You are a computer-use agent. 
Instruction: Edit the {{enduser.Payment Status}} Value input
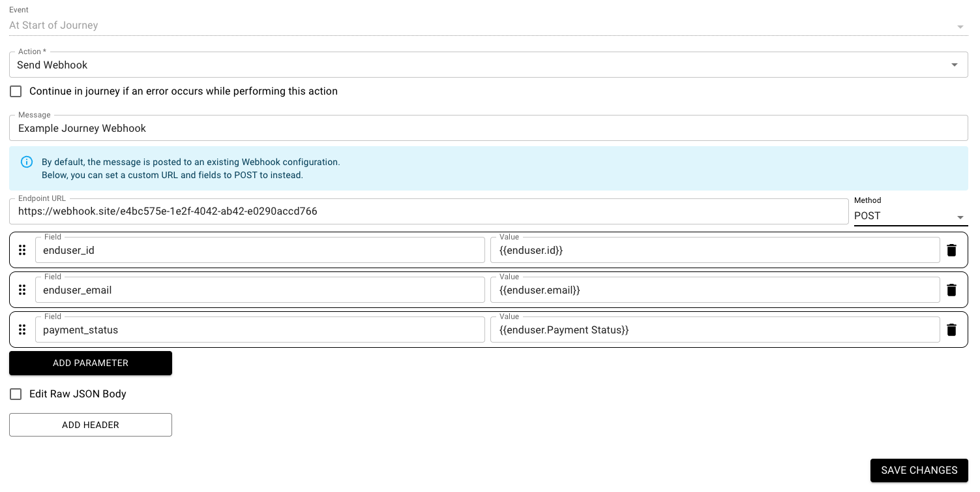pyautogui.click(x=715, y=330)
